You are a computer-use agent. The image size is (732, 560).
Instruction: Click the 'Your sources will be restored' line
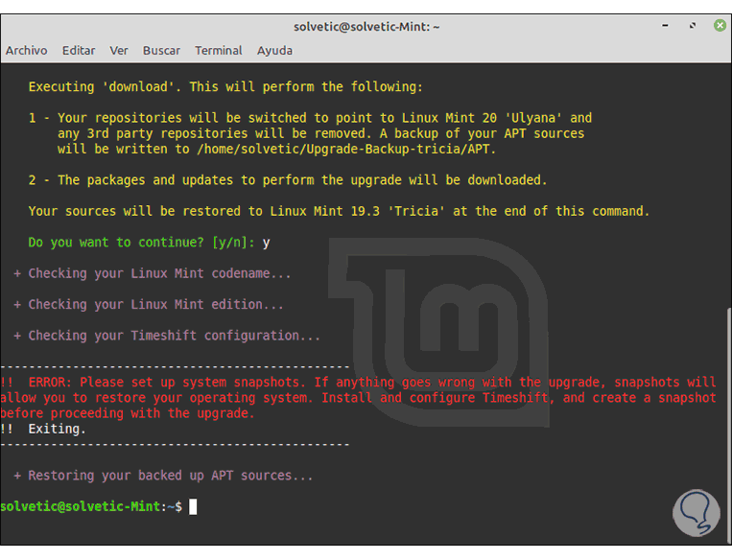tap(339, 211)
